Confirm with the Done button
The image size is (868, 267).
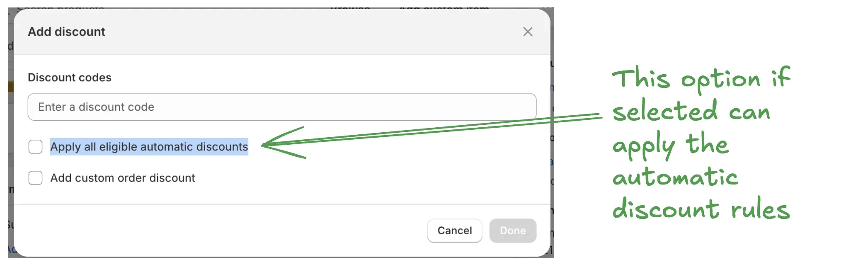click(x=513, y=231)
